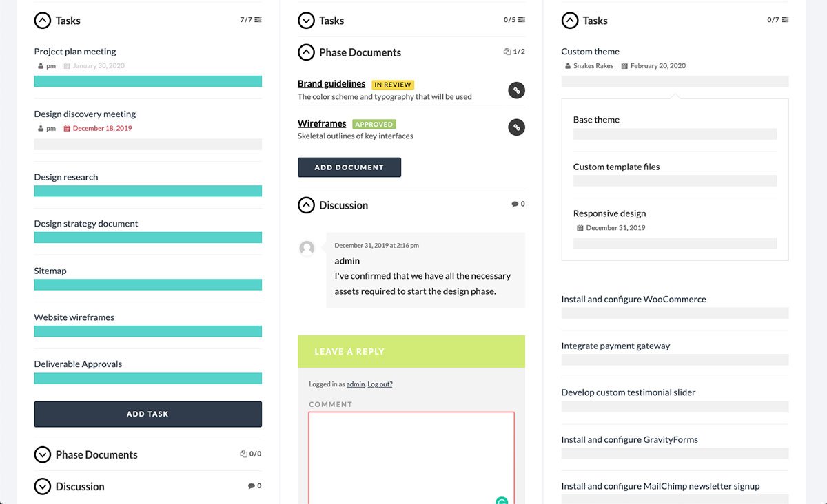Click the documents icon beside 1/2 count

coord(507,52)
